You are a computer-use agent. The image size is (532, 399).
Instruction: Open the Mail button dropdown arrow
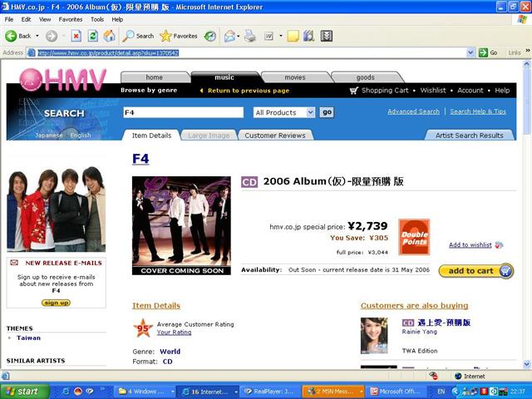click(x=239, y=36)
